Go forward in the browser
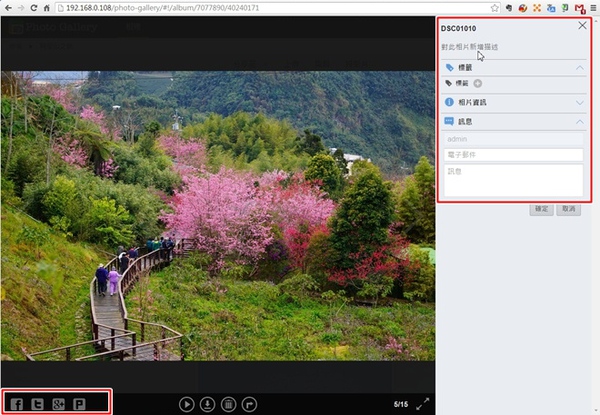Screen dimensions: 600x415 pyautogui.click(x=21, y=8)
